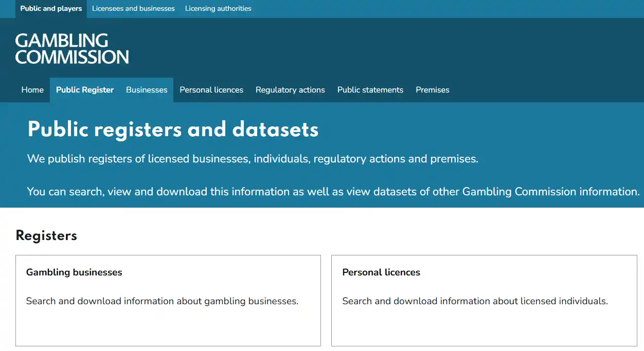644x351 pixels.
Task: Click text 'Search and download information about licensed individuals.'
Action: tap(475, 301)
